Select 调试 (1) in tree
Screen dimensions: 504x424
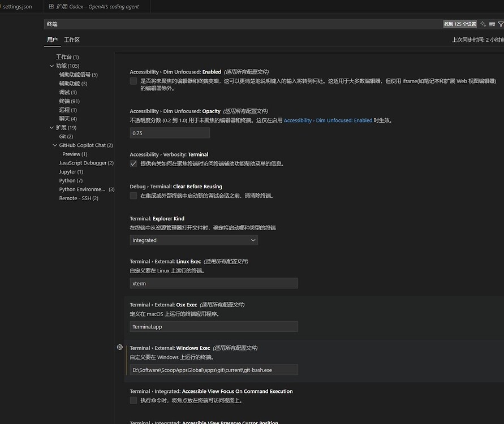68,92
